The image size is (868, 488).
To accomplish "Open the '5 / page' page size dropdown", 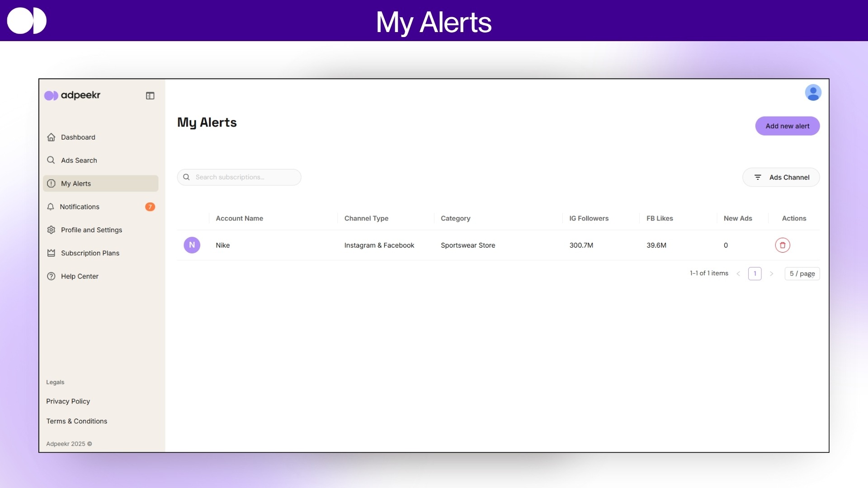I will point(802,273).
